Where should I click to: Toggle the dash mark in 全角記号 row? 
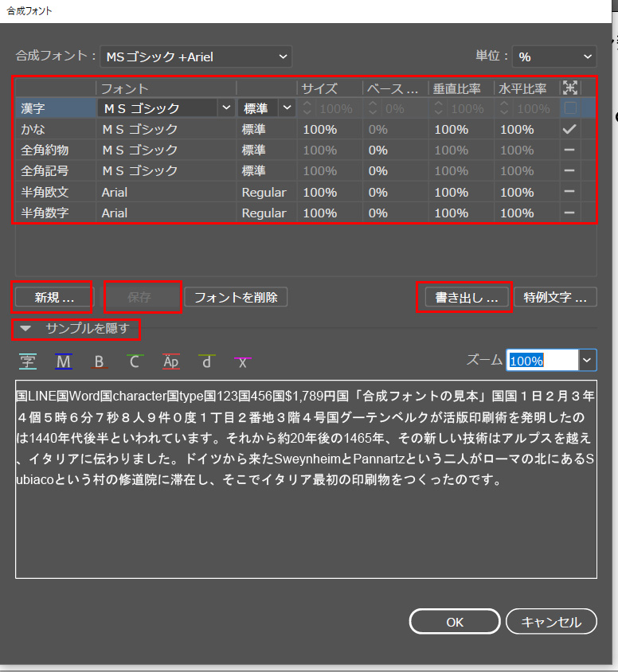pos(569,170)
